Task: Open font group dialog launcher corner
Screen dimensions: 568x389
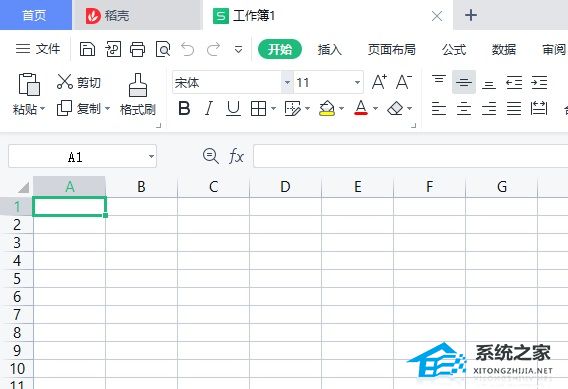Action: pos(414,126)
